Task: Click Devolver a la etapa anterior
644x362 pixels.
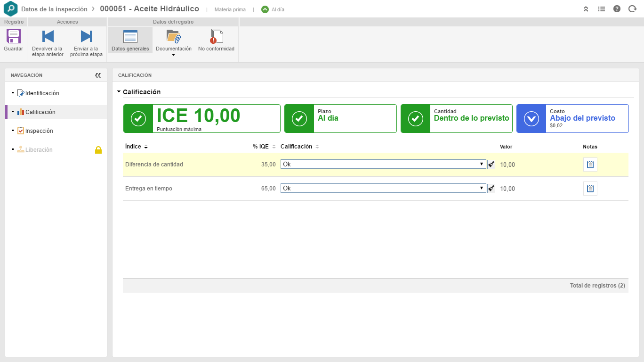Action: (48, 37)
